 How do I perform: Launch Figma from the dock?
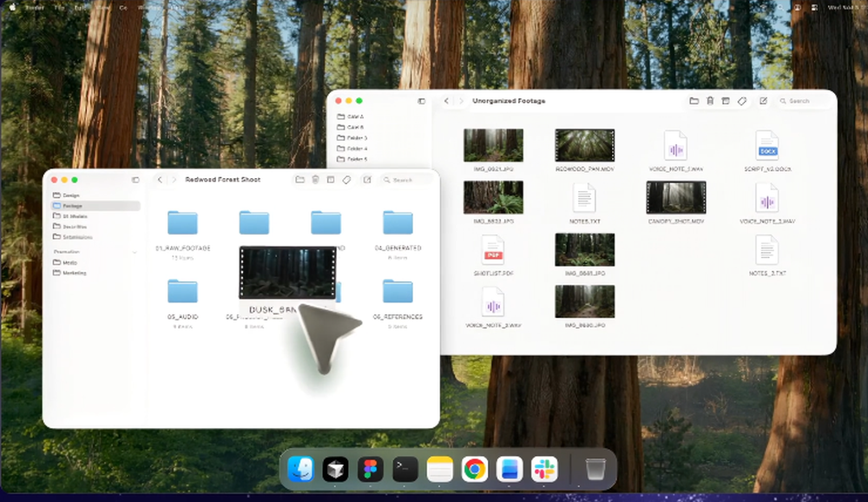pos(371,469)
